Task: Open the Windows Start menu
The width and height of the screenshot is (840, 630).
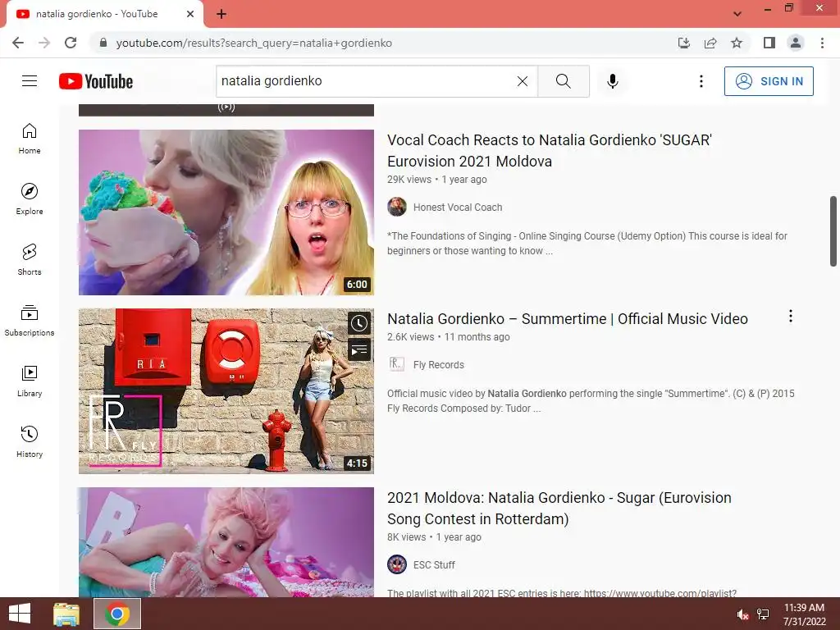Action: coord(20,614)
